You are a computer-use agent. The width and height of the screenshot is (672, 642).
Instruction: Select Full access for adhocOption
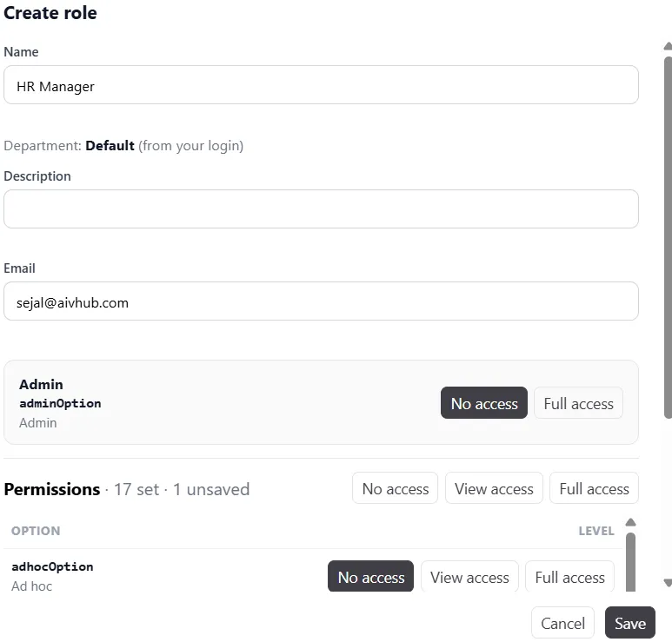tap(569, 577)
